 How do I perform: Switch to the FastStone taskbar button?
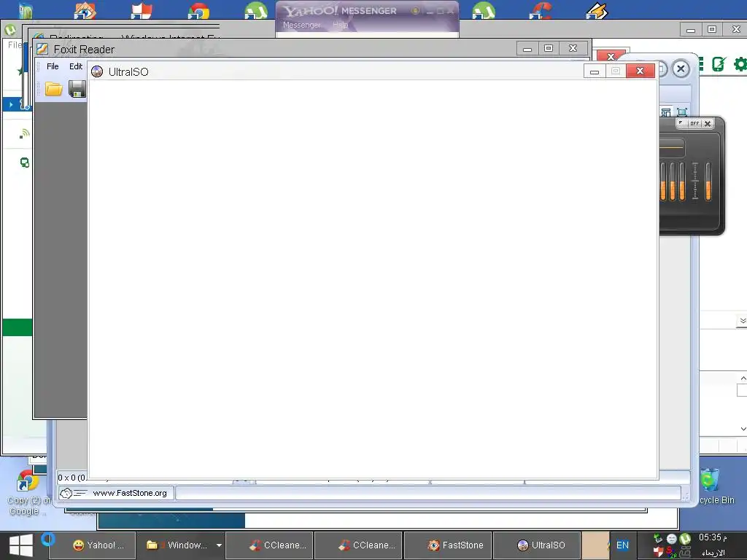coord(448,545)
